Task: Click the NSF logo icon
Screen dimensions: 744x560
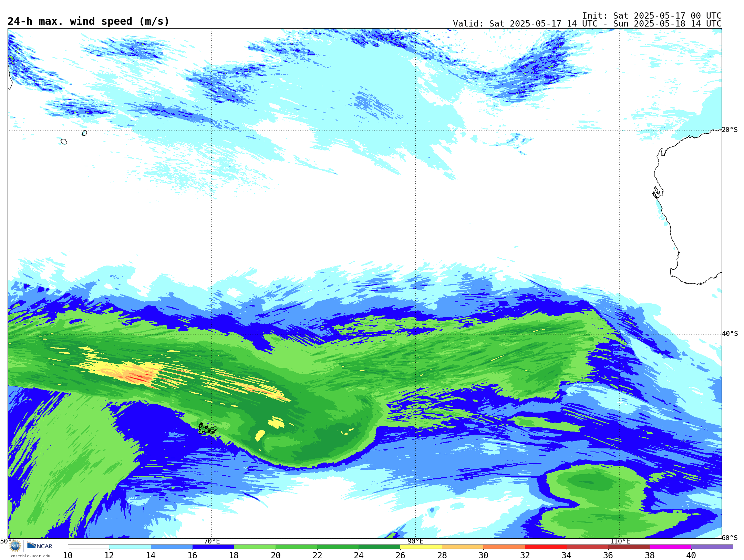Action: pos(15,546)
